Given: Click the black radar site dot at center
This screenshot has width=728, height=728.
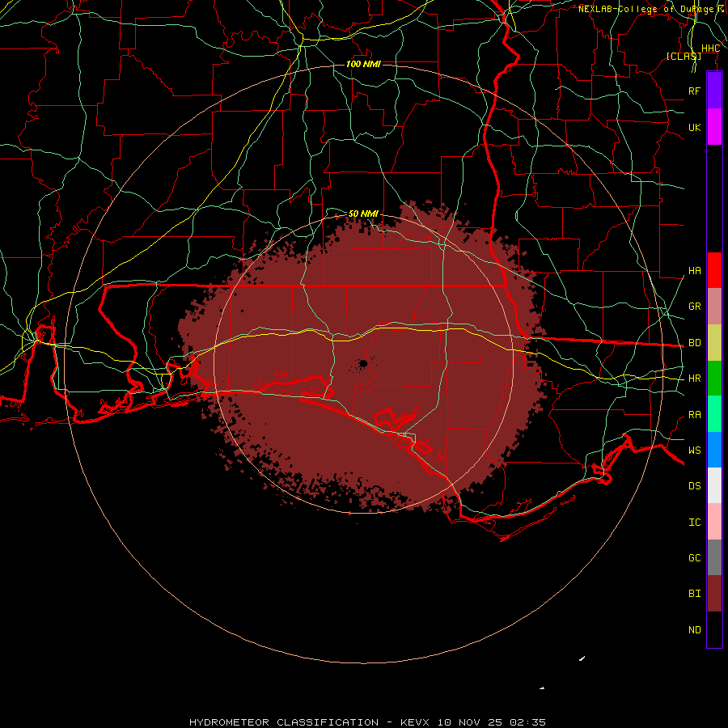Looking at the screenshot, I should [363, 363].
